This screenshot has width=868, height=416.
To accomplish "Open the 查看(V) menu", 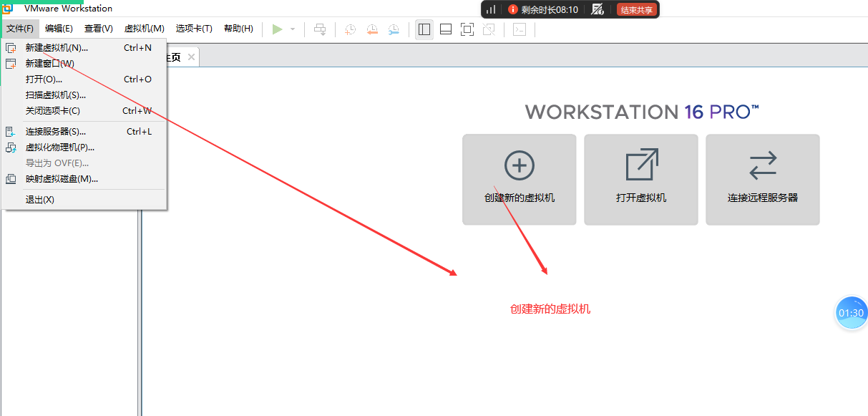I will click(x=99, y=29).
